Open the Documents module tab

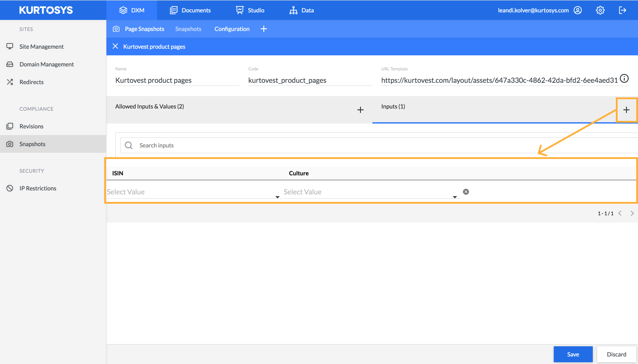click(x=190, y=10)
